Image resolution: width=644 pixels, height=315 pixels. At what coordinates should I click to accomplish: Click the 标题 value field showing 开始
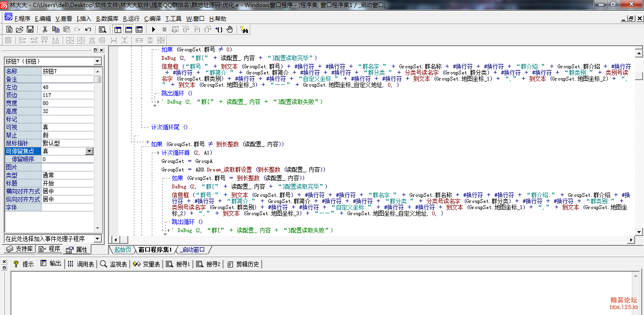[x=67, y=183]
